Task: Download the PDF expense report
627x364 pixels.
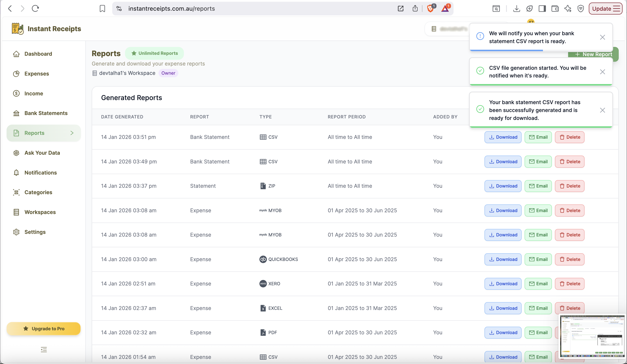Action: tap(503, 333)
